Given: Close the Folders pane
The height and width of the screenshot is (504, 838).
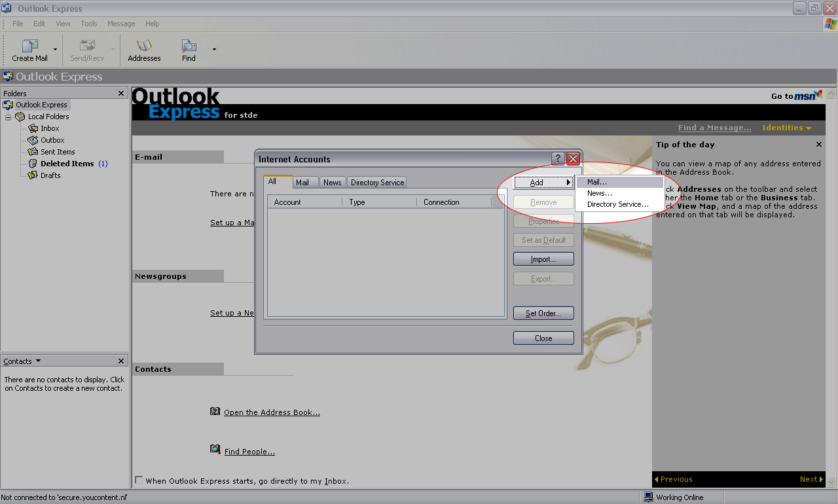Looking at the screenshot, I should click(x=121, y=94).
